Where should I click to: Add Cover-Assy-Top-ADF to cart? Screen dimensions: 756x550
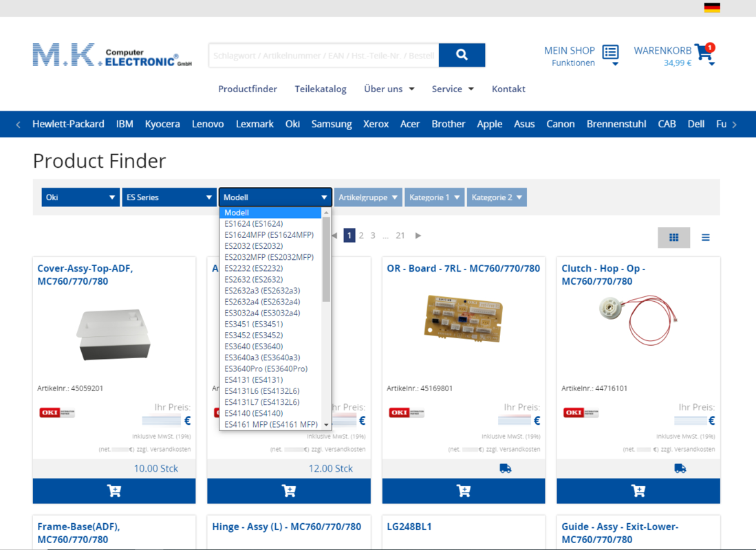tap(114, 491)
